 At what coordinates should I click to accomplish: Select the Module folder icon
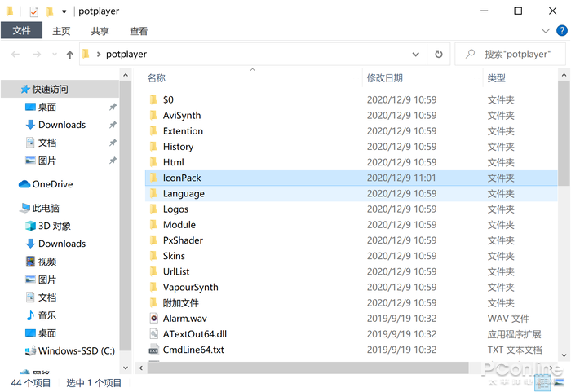pyautogui.click(x=153, y=225)
